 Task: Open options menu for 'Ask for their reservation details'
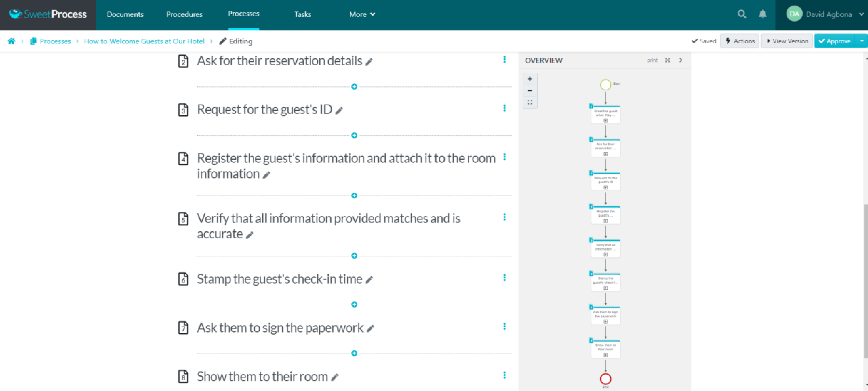[x=504, y=59]
